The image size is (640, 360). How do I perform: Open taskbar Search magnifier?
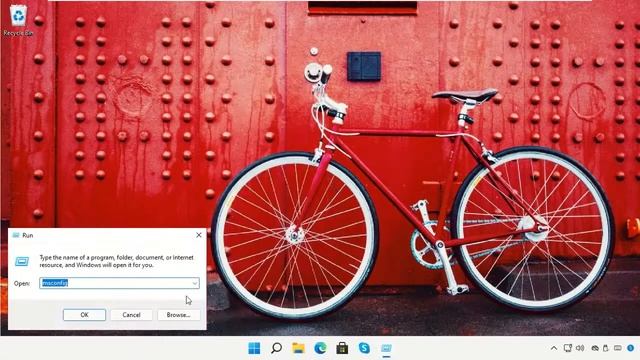[276, 348]
